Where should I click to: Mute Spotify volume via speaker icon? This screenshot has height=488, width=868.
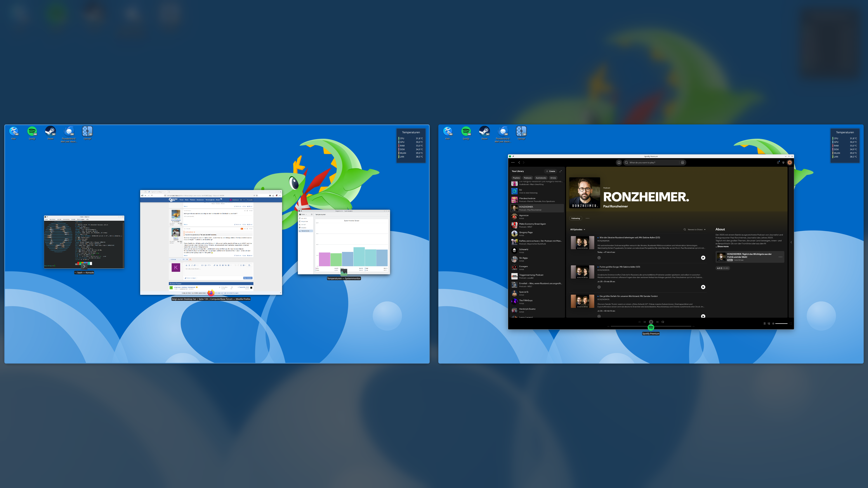point(773,324)
